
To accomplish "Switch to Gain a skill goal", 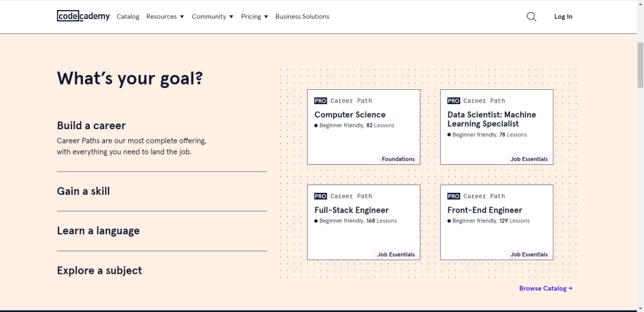I will click(83, 191).
